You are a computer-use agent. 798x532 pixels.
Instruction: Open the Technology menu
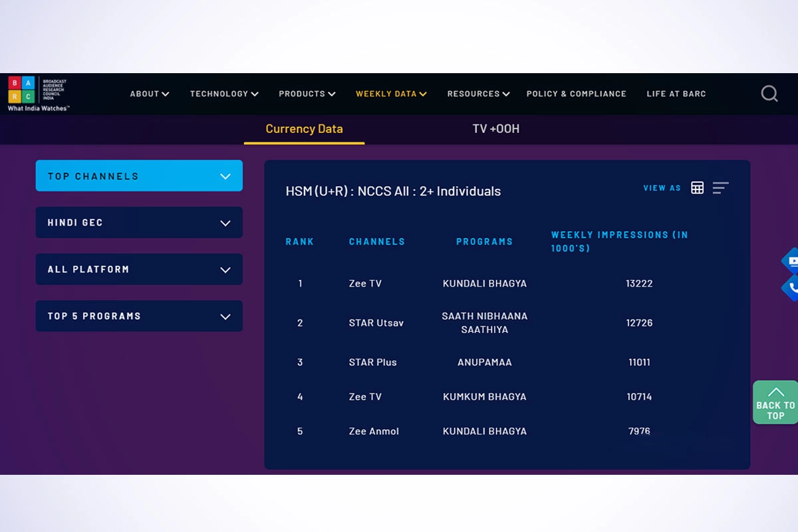click(223, 94)
